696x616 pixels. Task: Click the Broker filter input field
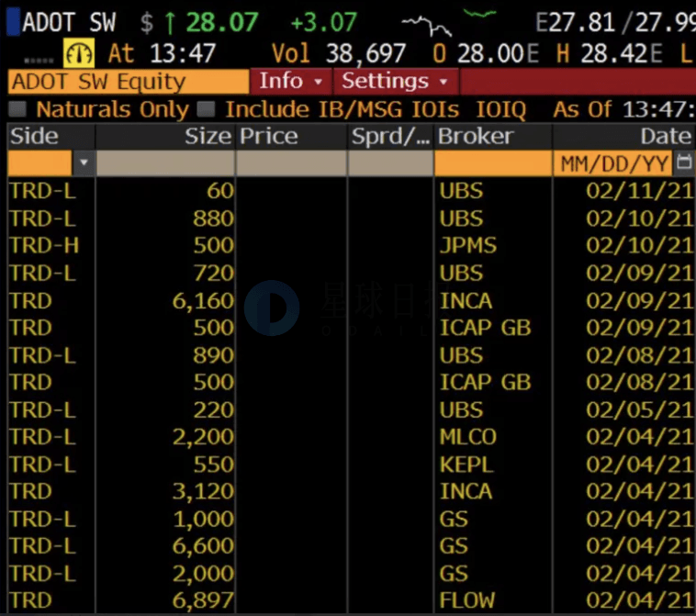pos(493,162)
